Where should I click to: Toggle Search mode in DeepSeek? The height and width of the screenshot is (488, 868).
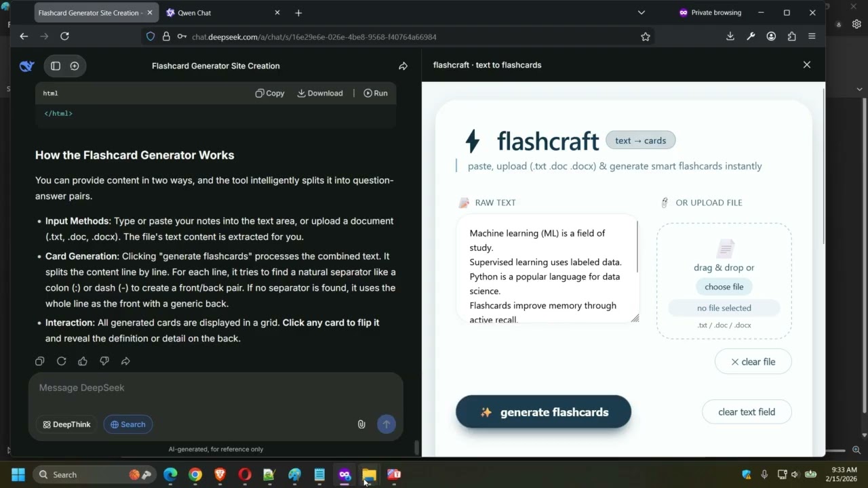(x=127, y=424)
